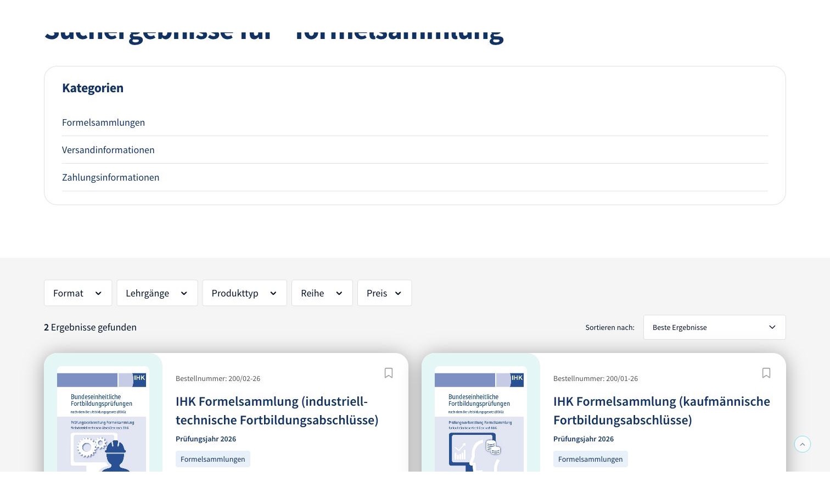This screenshot has width=830, height=504.
Task: Click Formelsammlungen tag on industriell-technische card
Action: click(x=213, y=459)
